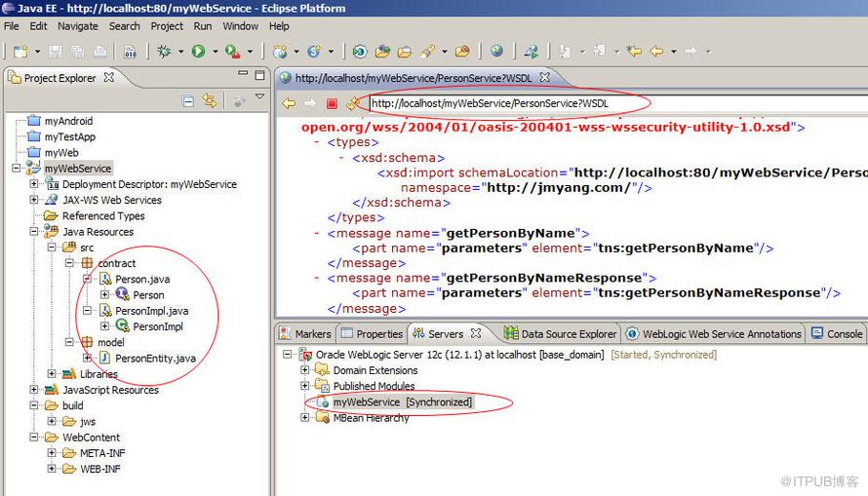Click the Print toolbar icon
The image size is (868, 496).
pyautogui.click(x=100, y=52)
